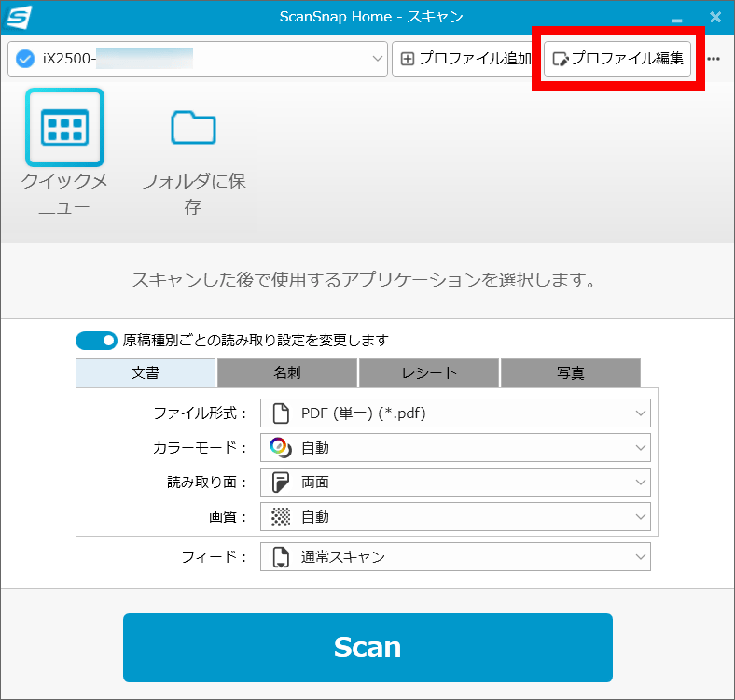Click the document feed icon in feed field

coord(281,557)
